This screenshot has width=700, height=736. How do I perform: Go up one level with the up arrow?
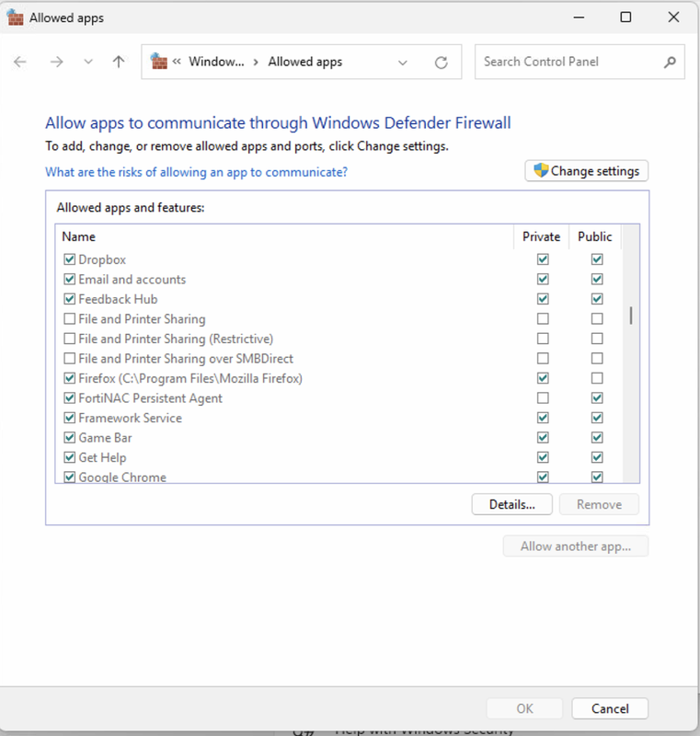(119, 62)
